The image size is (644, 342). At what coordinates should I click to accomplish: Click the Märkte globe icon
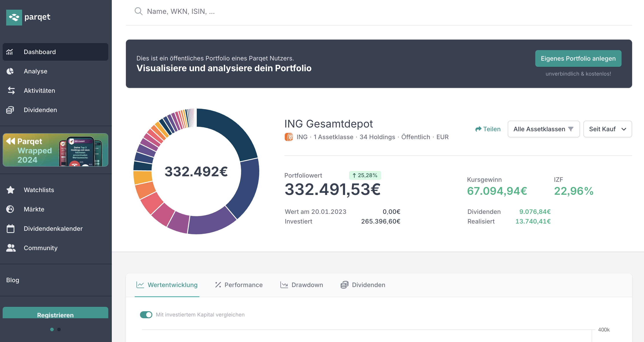pos(10,209)
